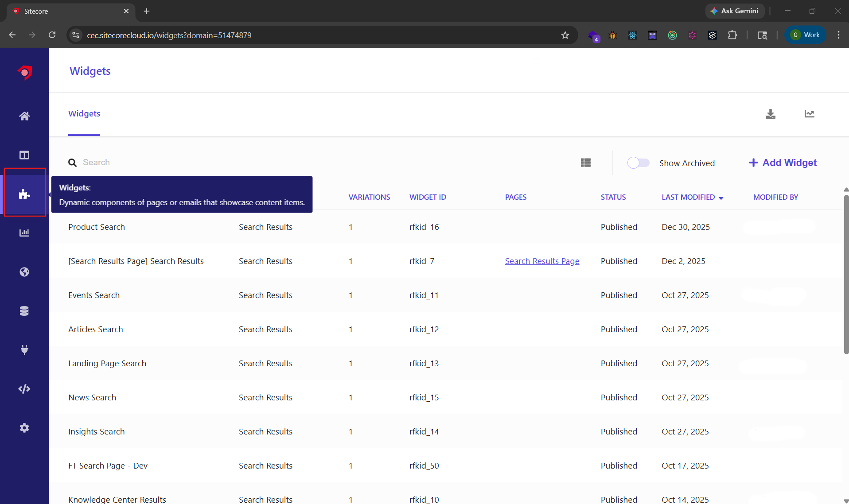Open the Analytics bar chart sidebar icon
849x504 pixels.
[24, 233]
